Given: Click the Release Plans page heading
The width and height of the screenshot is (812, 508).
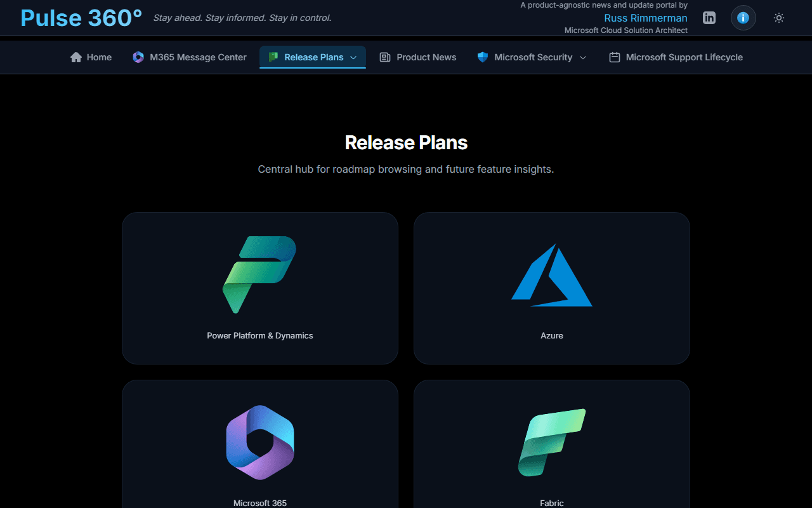Looking at the screenshot, I should click(x=406, y=142).
